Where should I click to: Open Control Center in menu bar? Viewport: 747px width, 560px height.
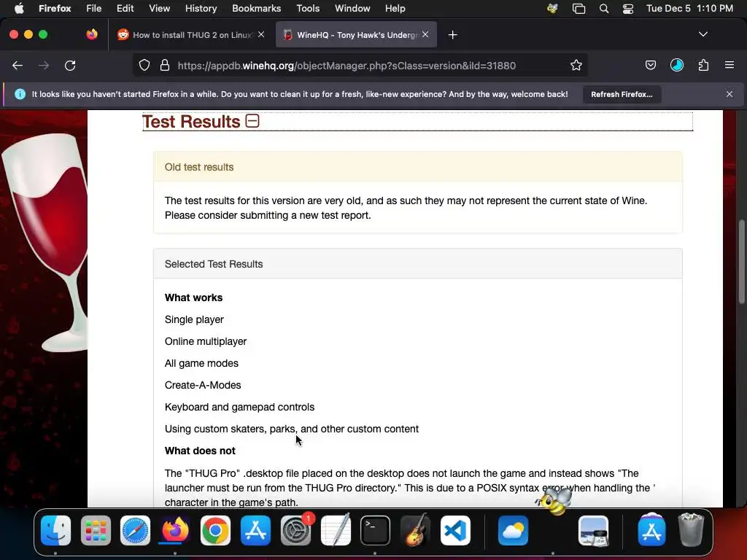[x=628, y=9]
